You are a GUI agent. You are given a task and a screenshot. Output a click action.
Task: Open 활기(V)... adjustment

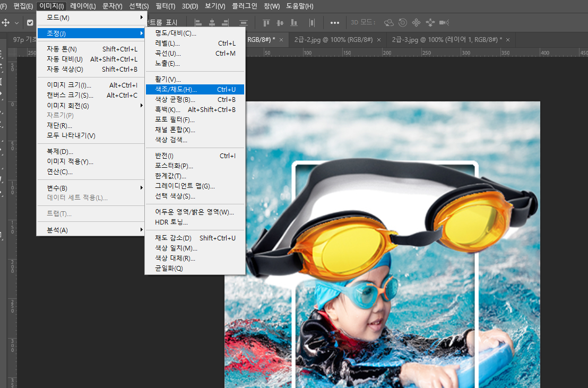(195, 79)
